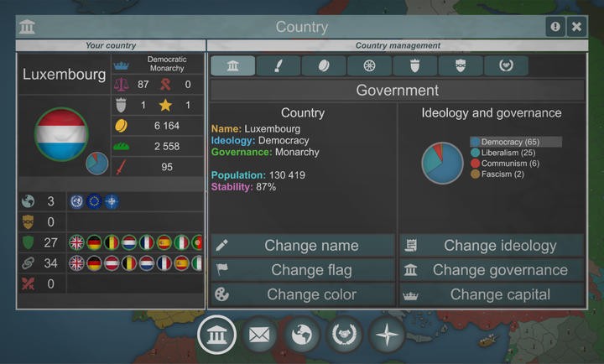Click the green shield icon showing 27
This screenshot has height=364, width=604.
pyautogui.click(x=29, y=242)
